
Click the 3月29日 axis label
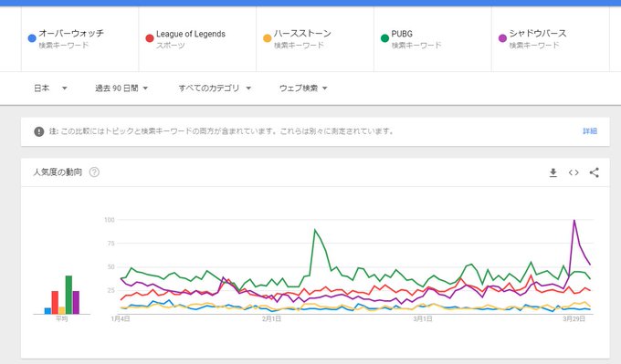574,318
